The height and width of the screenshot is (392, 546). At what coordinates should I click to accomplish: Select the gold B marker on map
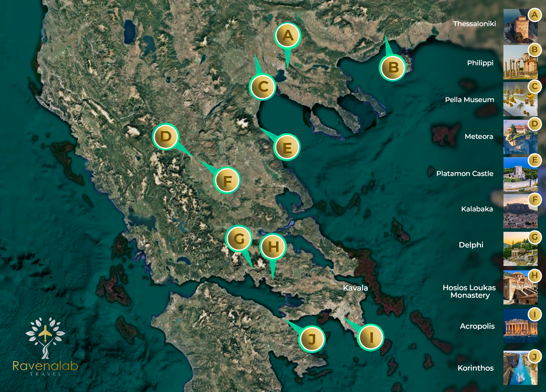click(393, 67)
